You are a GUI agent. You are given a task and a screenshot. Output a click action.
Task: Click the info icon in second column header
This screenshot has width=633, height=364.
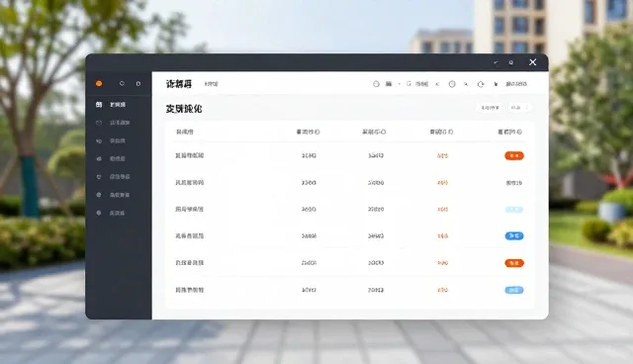click(x=317, y=132)
